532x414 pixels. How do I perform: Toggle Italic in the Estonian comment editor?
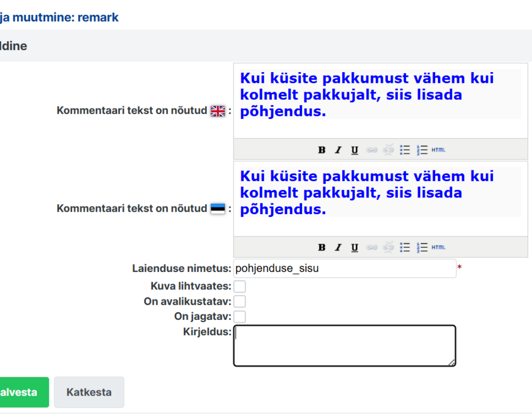[x=338, y=247]
